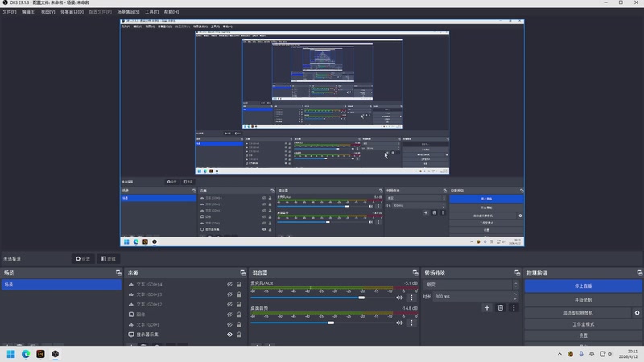Show the 文本 (GDI+) 2 source
This screenshot has width=644, height=362.
[229, 305]
